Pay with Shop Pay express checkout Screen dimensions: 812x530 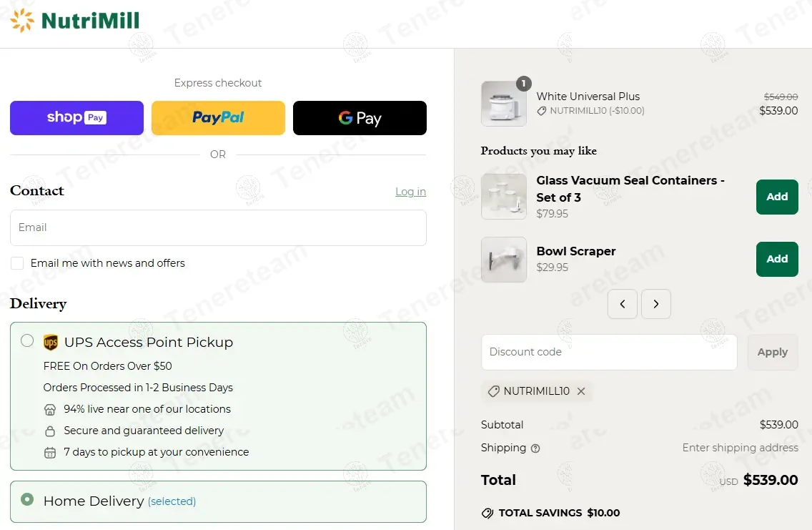[x=76, y=118]
